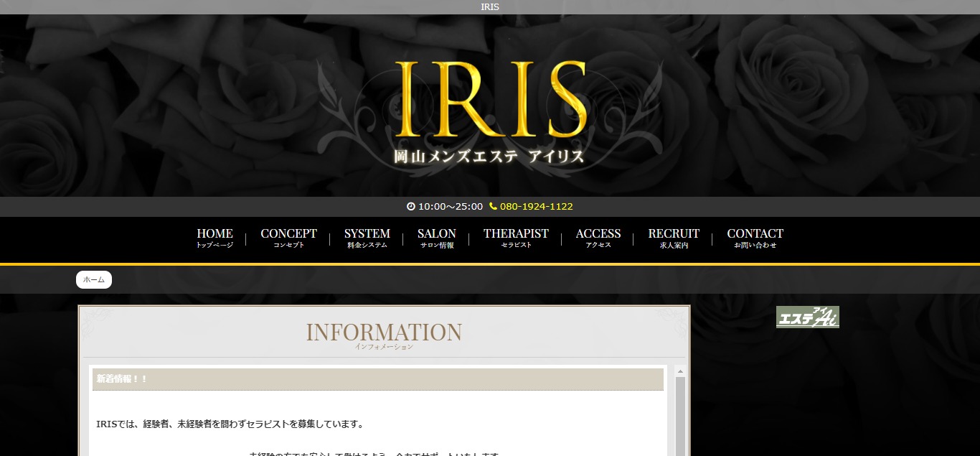
Task: Click the gold IRIS logo
Action: tap(490, 97)
